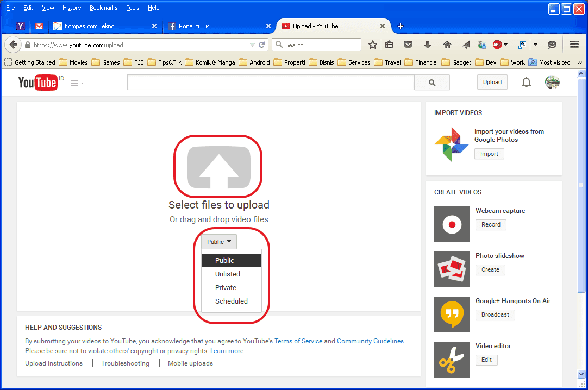Click the paper plane send icon
The height and width of the screenshot is (390, 588).
coord(466,45)
